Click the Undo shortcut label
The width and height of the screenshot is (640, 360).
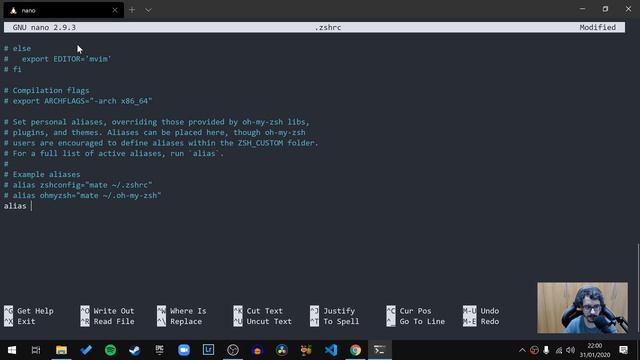pyautogui.click(x=489, y=311)
